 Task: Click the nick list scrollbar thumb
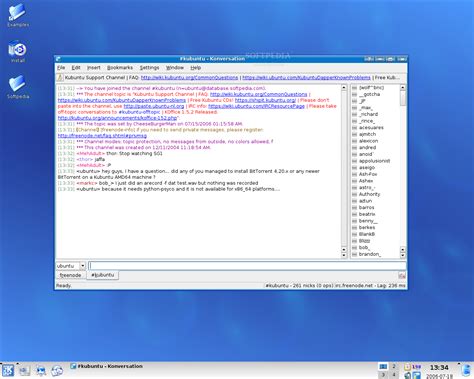click(403, 98)
